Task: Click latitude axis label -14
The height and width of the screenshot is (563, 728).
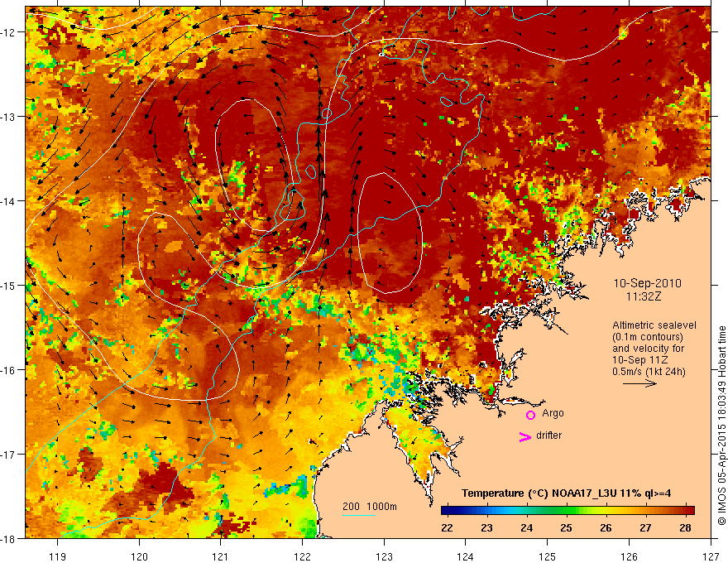Action: pyautogui.click(x=8, y=201)
